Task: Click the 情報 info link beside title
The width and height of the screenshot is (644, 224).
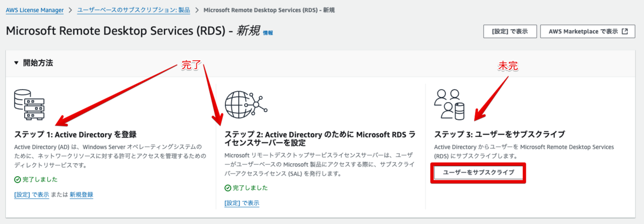Action: [x=268, y=33]
